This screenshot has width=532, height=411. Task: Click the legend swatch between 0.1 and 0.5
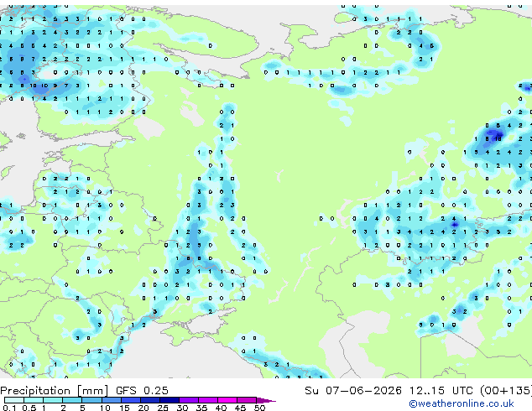click(x=14, y=400)
